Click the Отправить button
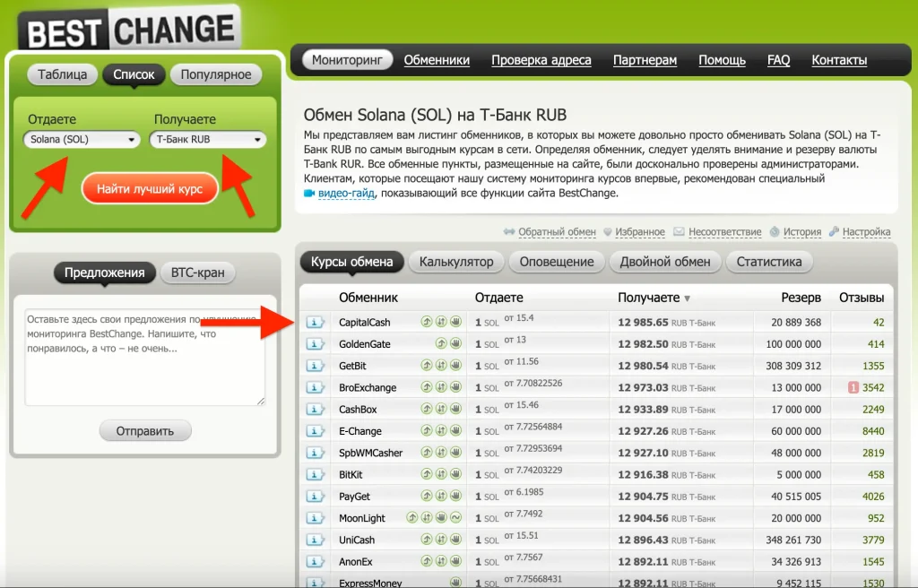This screenshot has width=918, height=588. pos(145,431)
